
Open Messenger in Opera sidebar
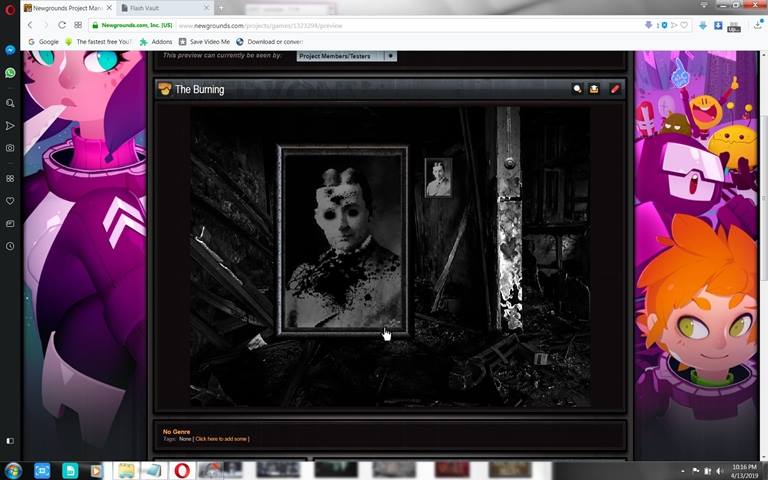click(x=10, y=50)
